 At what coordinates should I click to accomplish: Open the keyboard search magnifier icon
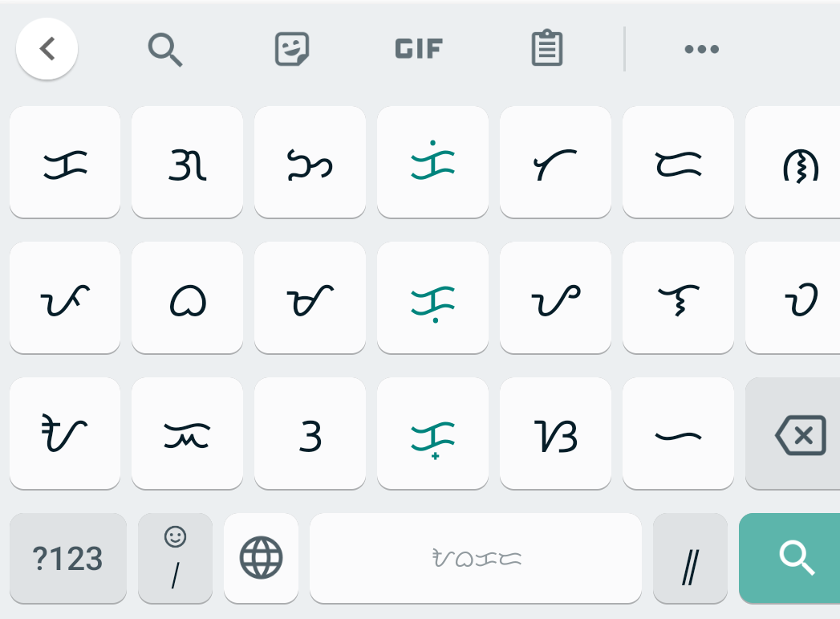coord(165,49)
